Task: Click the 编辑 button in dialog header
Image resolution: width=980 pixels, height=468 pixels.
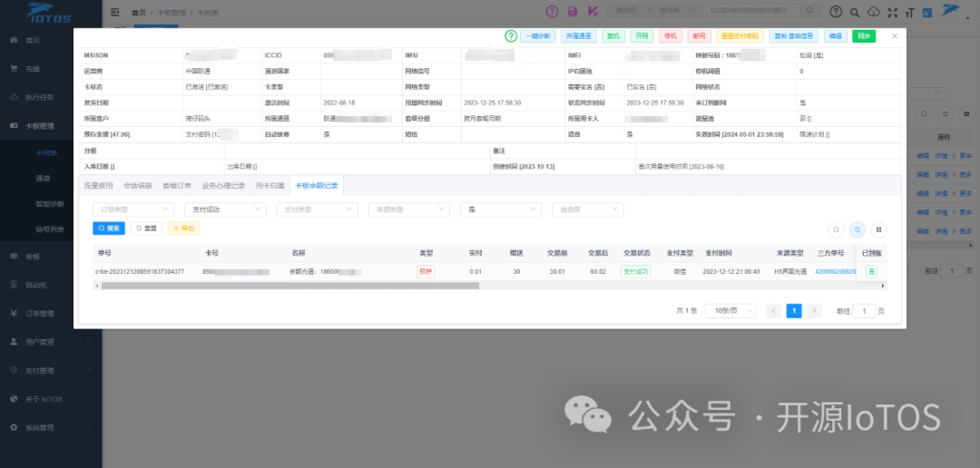Action: tap(836, 36)
